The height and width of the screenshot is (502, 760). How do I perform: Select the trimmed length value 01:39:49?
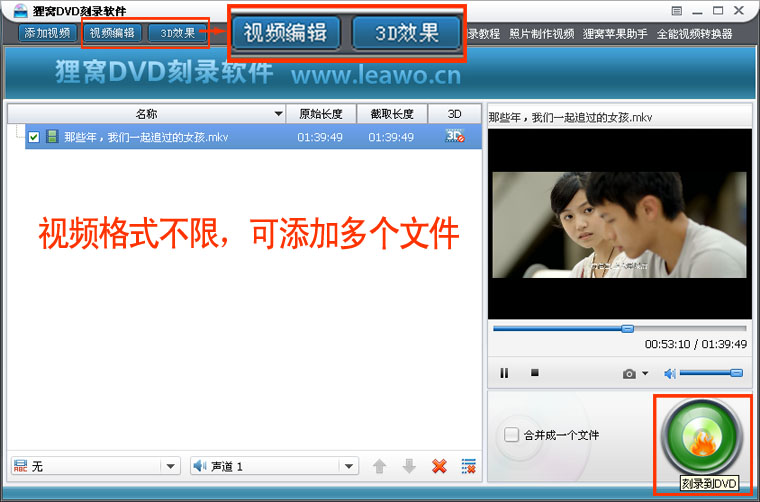[x=391, y=137]
